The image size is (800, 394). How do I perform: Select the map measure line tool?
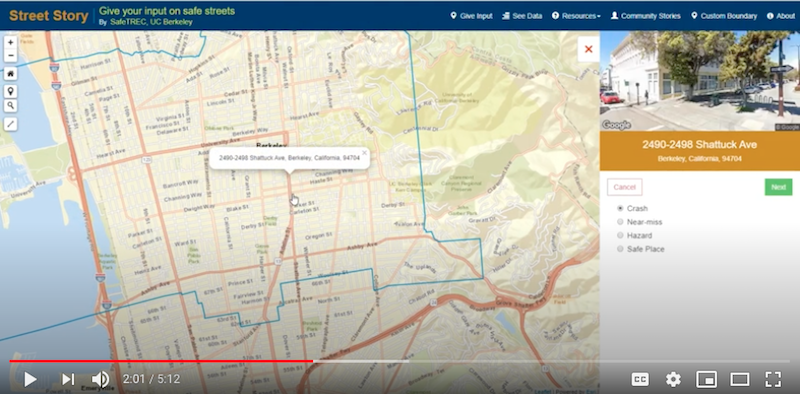pos(11,124)
